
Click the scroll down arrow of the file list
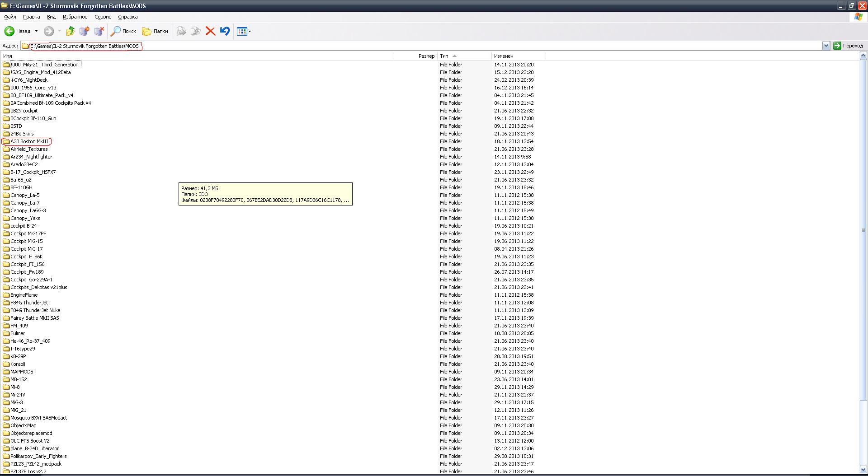tap(863, 469)
